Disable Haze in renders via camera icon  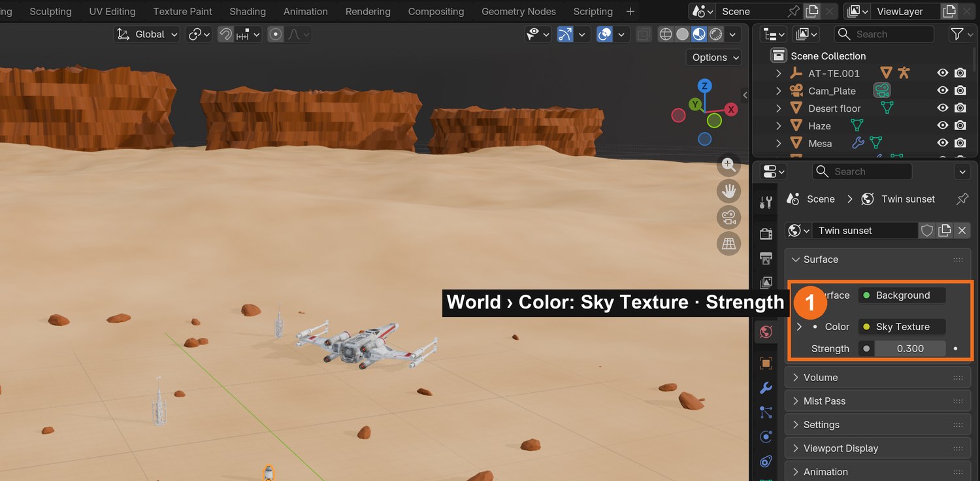coord(960,125)
